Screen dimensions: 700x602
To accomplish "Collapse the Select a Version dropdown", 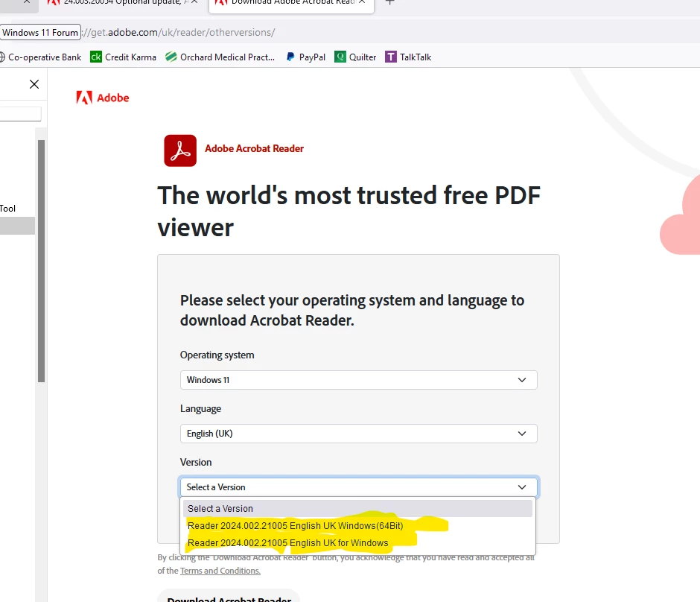I will pyautogui.click(x=358, y=487).
